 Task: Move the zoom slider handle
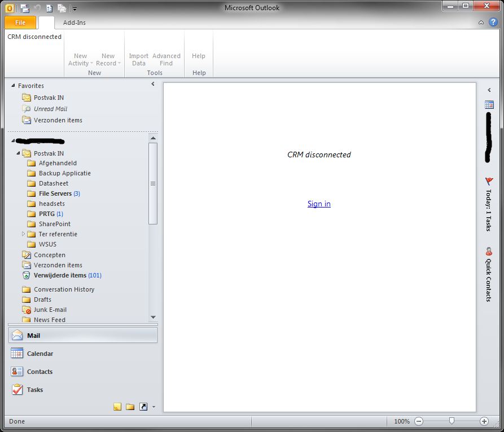coord(452,421)
